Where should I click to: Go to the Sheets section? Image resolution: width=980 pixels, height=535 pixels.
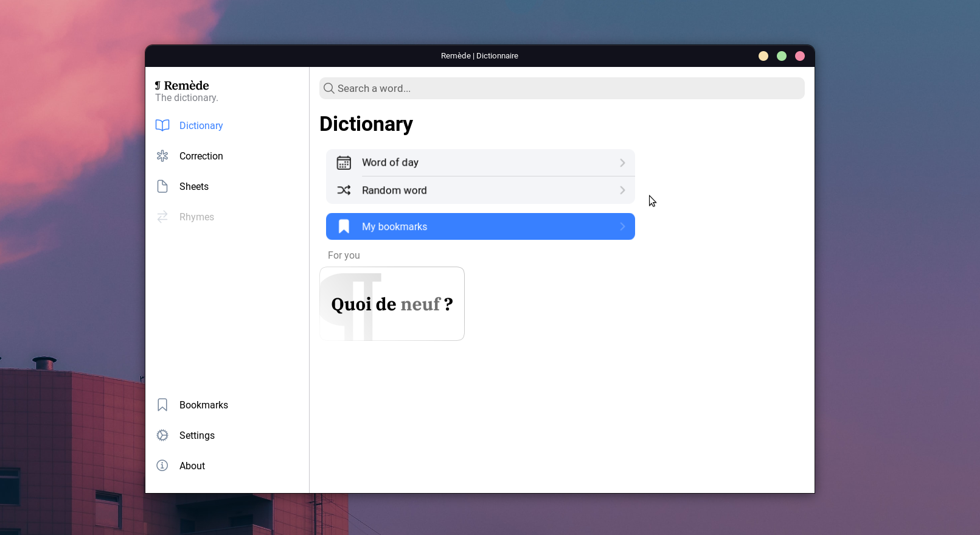click(x=194, y=186)
